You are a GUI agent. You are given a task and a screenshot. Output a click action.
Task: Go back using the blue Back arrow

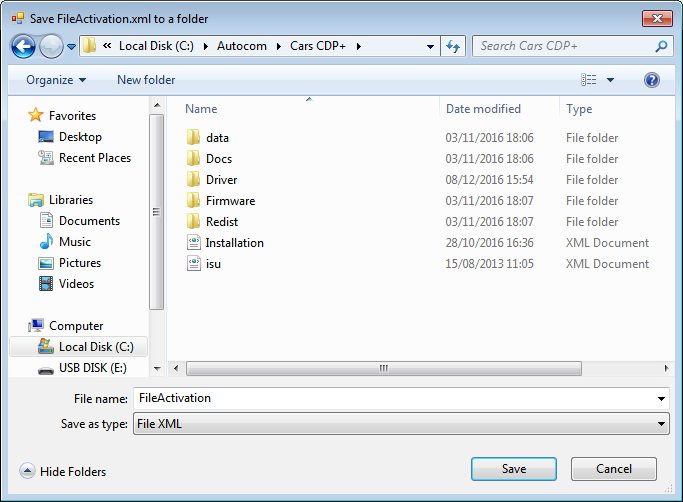[23, 46]
